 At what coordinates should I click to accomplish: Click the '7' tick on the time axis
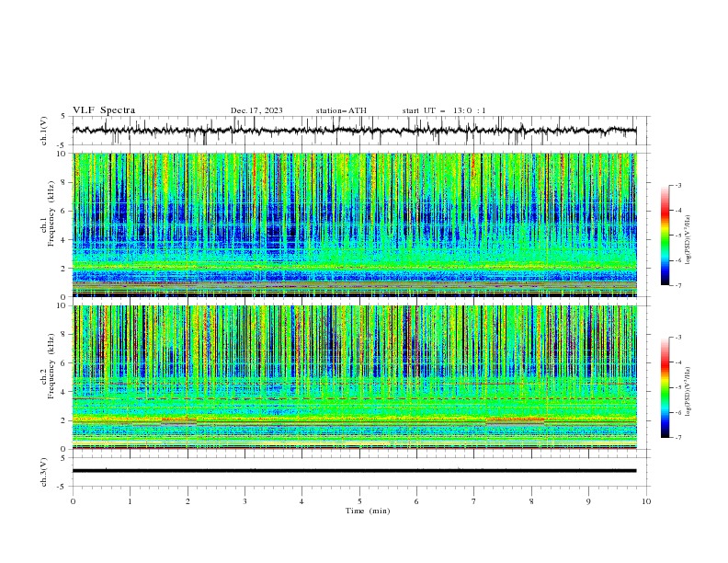point(474,501)
